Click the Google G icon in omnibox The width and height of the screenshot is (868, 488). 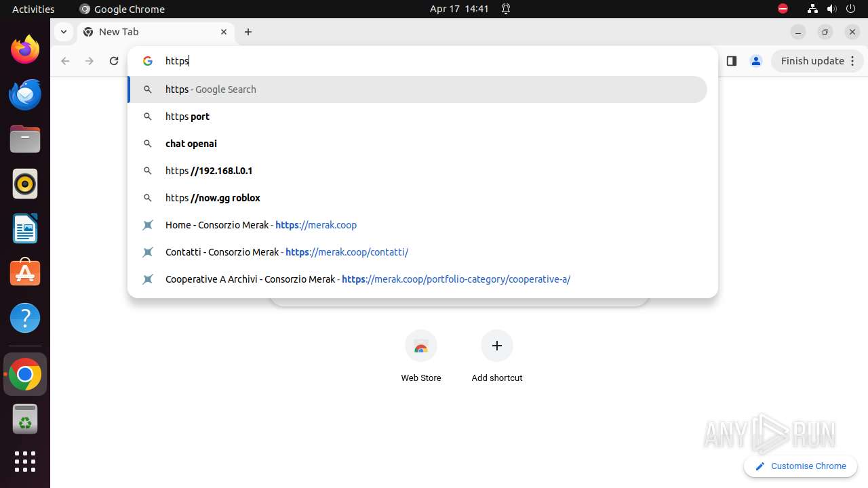click(148, 61)
